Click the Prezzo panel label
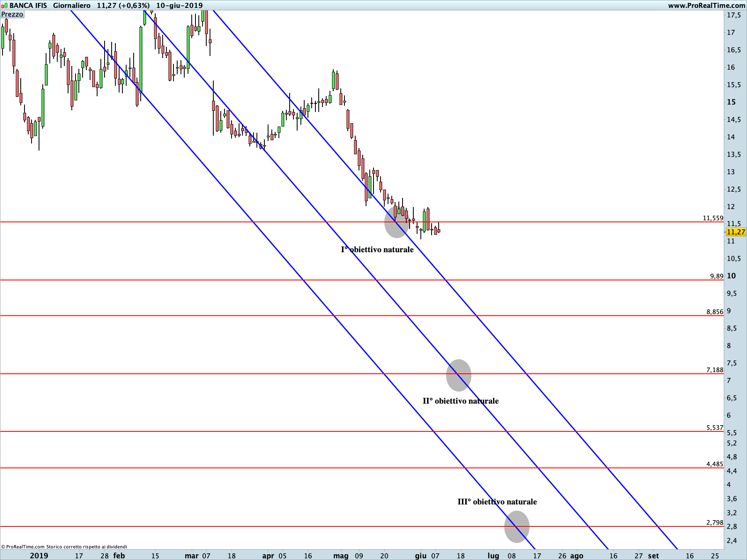This screenshot has width=747, height=560. click(x=12, y=14)
